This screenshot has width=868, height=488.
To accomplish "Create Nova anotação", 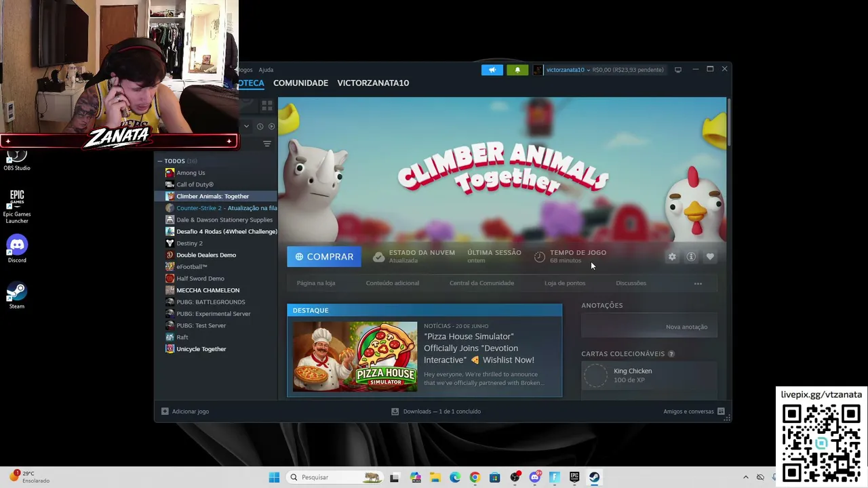I will coord(686,327).
